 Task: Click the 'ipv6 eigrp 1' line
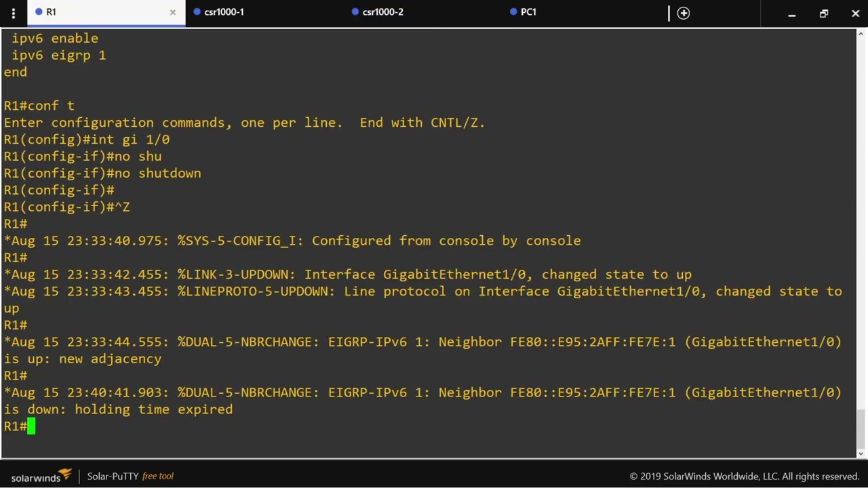click(58, 56)
